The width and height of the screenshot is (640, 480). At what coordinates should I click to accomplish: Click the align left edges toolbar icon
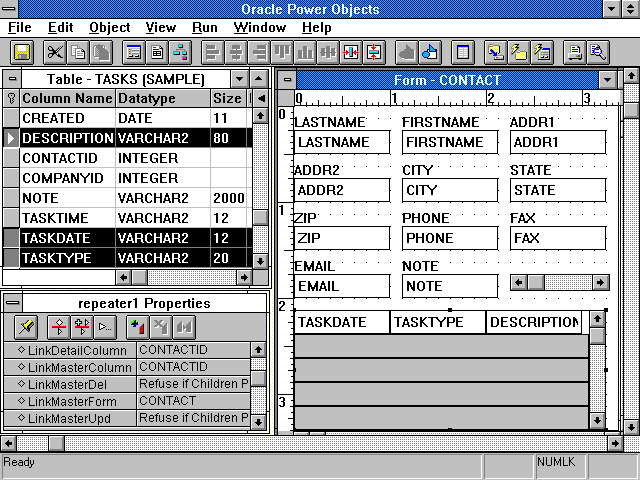[211, 52]
